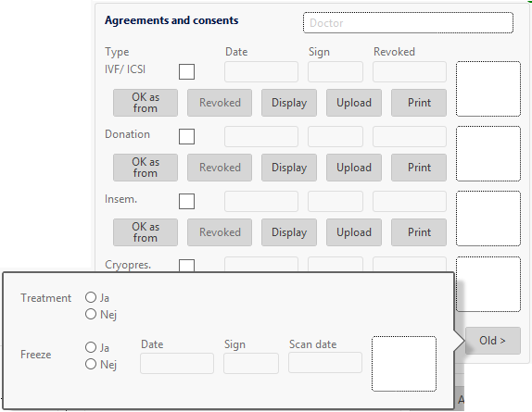This screenshot has height=412, width=532.
Task: Tick the IVF/ ICSI consent checkbox
Action: (x=186, y=72)
